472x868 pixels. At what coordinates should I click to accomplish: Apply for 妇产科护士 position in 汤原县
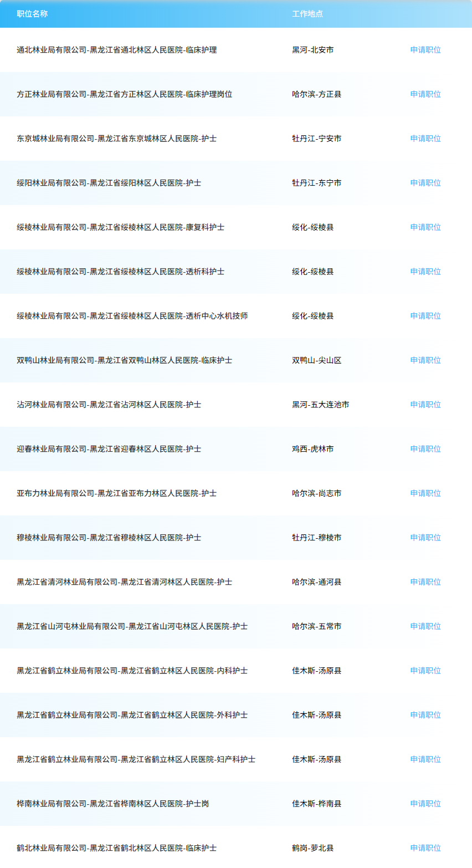point(425,759)
